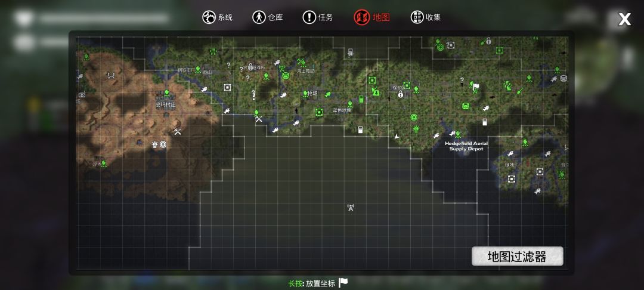The height and width of the screenshot is (290, 644).
Task: Select the radio tower icon in the sea
Action: (351, 208)
